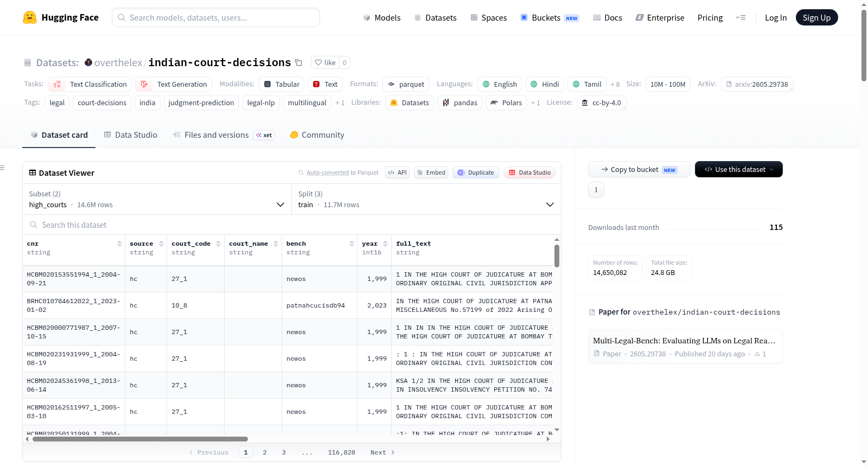868x467 pixels.
Task: Expand the Split train dropdown
Action: pyautogui.click(x=426, y=199)
